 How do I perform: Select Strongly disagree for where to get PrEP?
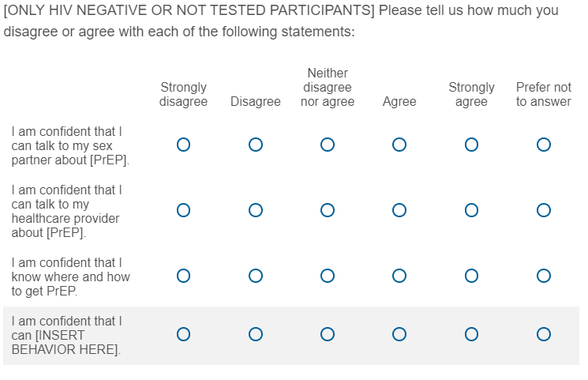click(x=183, y=276)
